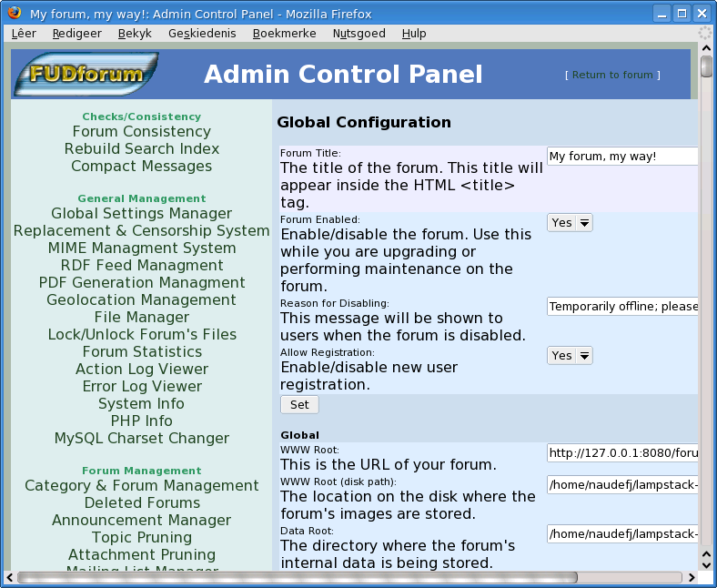The width and height of the screenshot is (717, 588).
Task: Open Global Settings Manager link
Action: click(141, 213)
